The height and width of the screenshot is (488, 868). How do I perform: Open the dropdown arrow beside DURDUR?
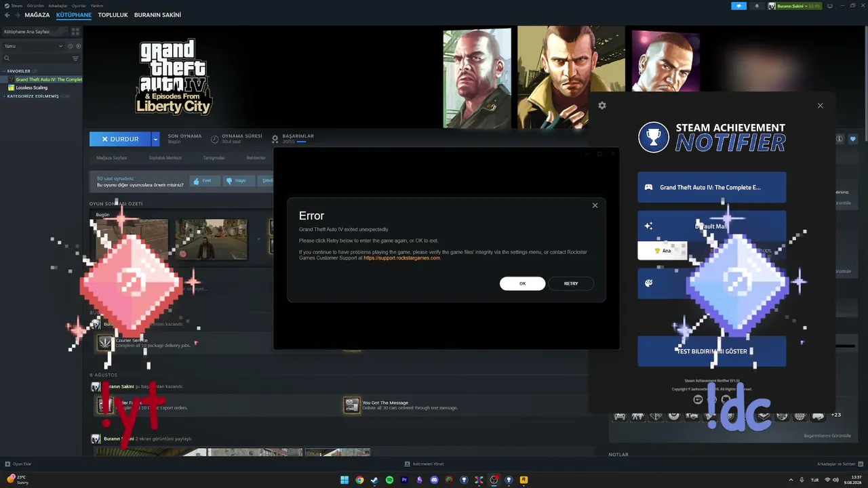point(155,139)
